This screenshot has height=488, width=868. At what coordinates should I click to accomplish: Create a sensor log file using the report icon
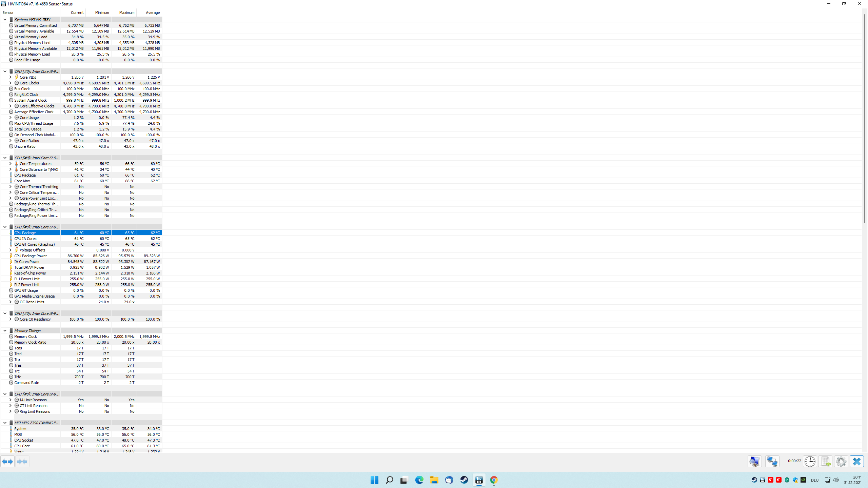825,462
